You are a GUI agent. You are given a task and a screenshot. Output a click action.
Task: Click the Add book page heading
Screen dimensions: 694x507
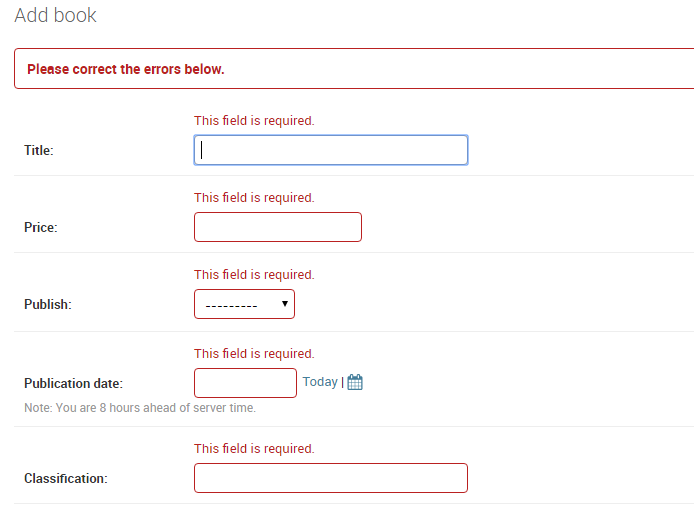[x=55, y=15]
